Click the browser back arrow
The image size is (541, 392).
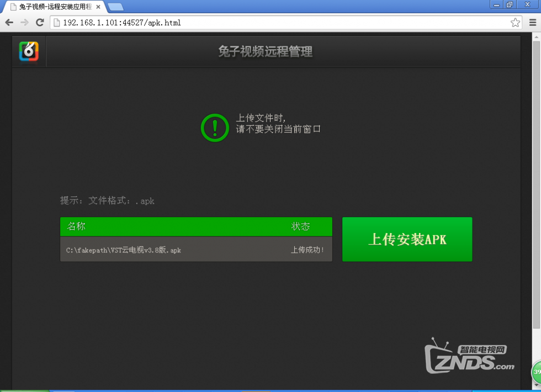click(x=9, y=23)
